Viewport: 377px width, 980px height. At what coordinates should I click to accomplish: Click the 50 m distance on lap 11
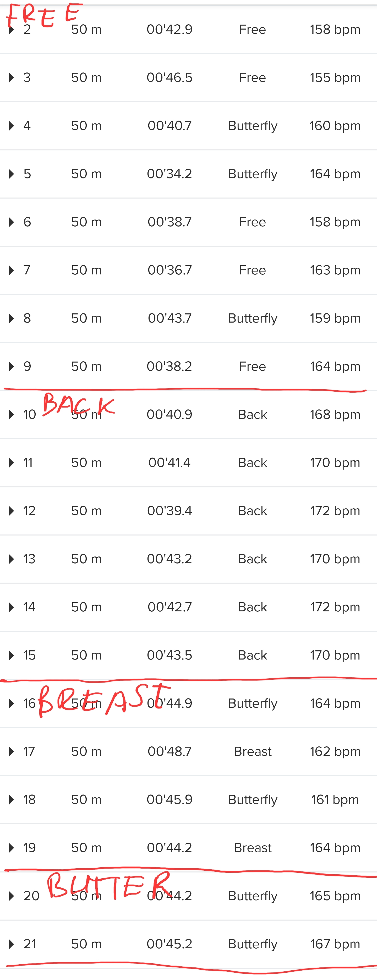tap(86, 463)
